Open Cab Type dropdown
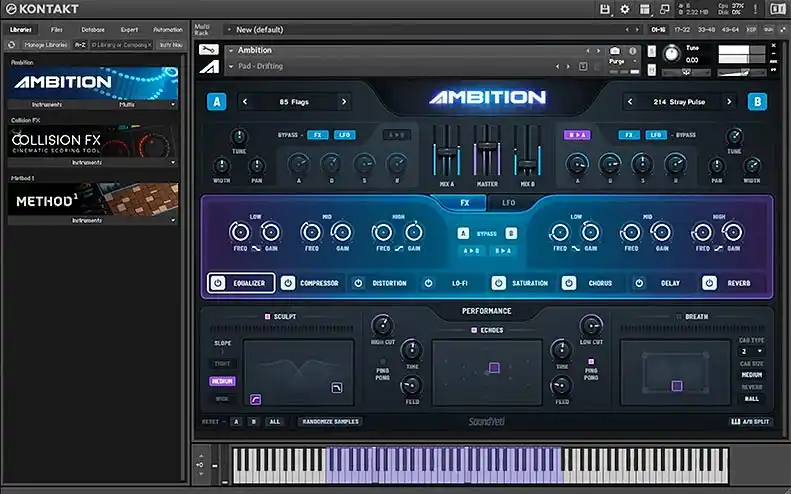The width and height of the screenshot is (791, 494). 751,351
